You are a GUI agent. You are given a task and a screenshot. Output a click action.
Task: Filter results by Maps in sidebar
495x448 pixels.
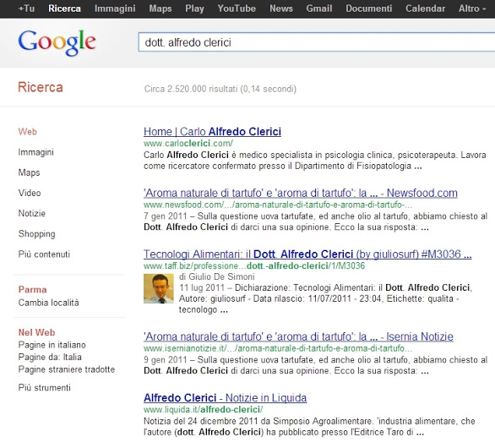click(29, 172)
